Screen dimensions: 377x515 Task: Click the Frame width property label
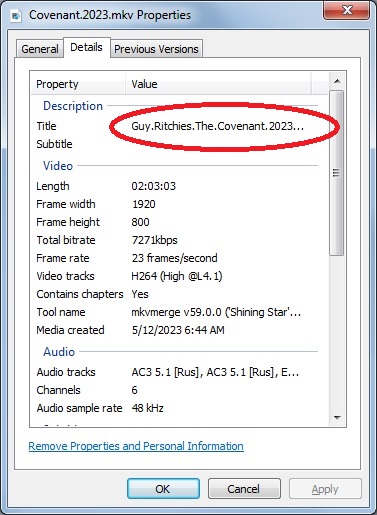66,204
